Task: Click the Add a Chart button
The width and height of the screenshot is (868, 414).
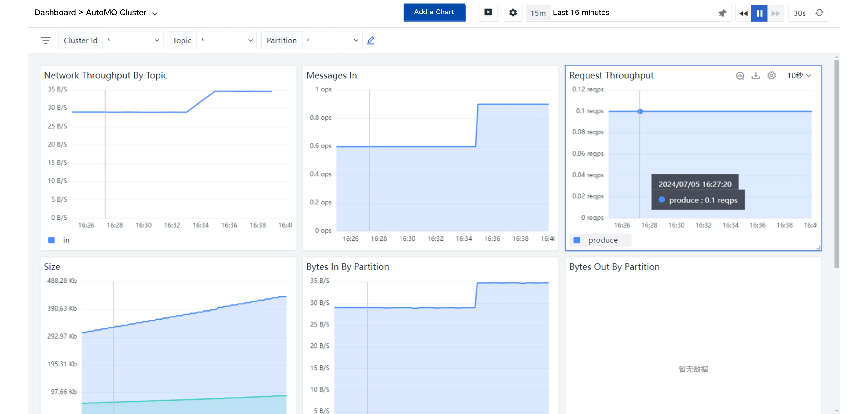Action: pyautogui.click(x=434, y=12)
